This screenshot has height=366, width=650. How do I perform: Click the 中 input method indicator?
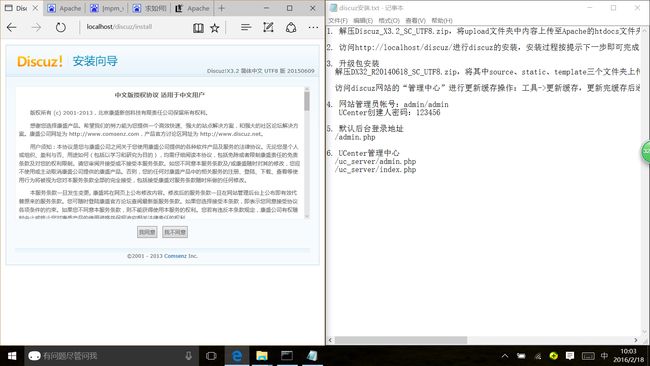pos(604,356)
